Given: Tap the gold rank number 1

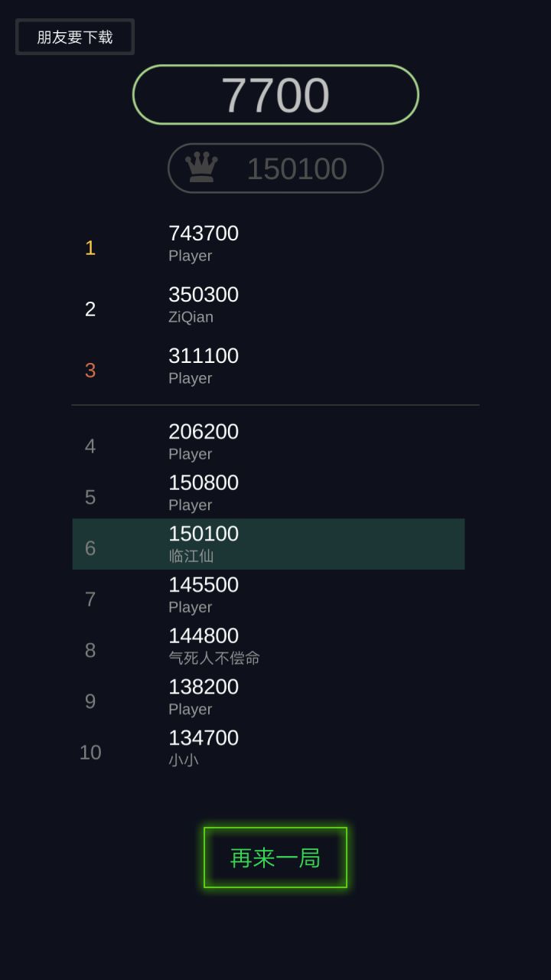Looking at the screenshot, I should [90, 248].
